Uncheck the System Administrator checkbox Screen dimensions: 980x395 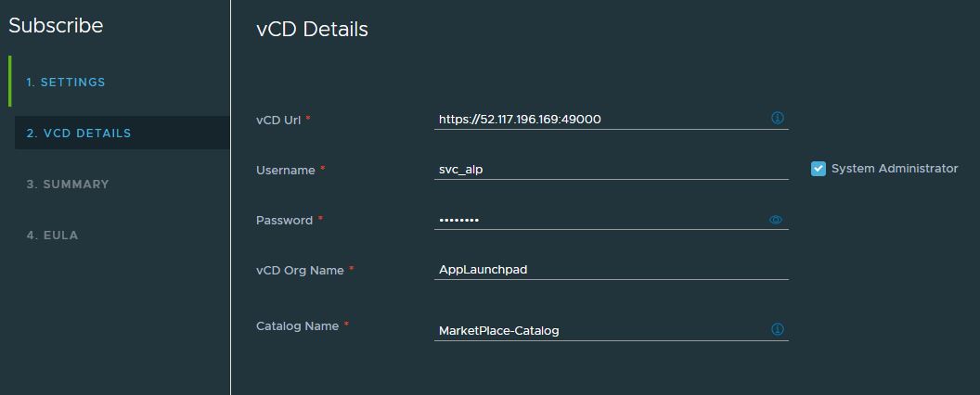click(x=819, y=169)
